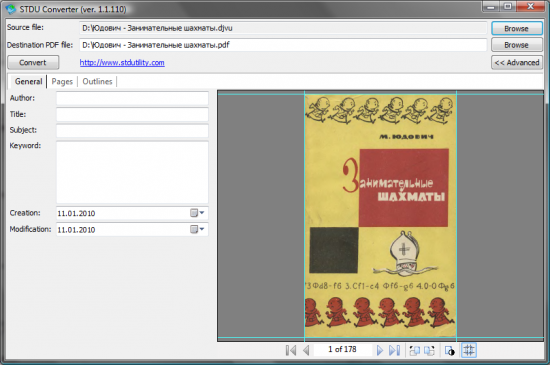Click the Source file path field
This screenshot has width=550, height=365.
283,28
